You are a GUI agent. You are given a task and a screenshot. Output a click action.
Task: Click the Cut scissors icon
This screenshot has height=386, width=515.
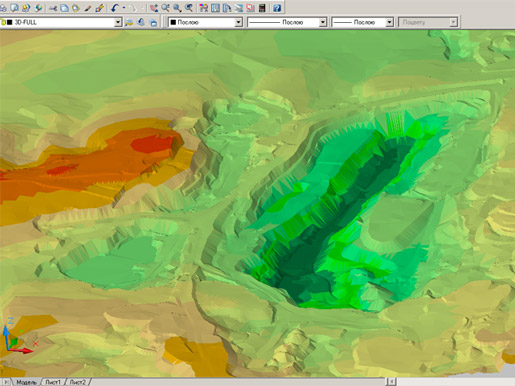pos(53,8)
